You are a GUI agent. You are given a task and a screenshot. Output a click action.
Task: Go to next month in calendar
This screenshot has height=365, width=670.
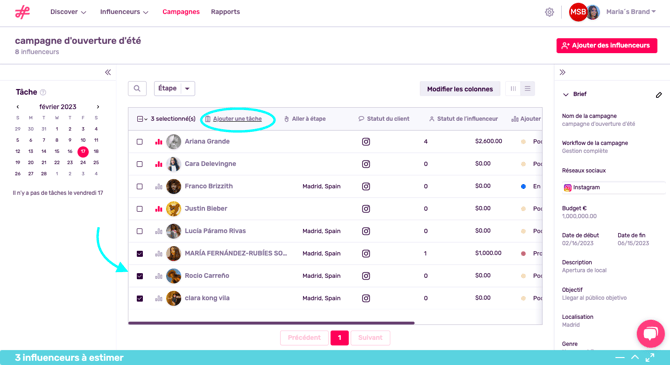98,107
